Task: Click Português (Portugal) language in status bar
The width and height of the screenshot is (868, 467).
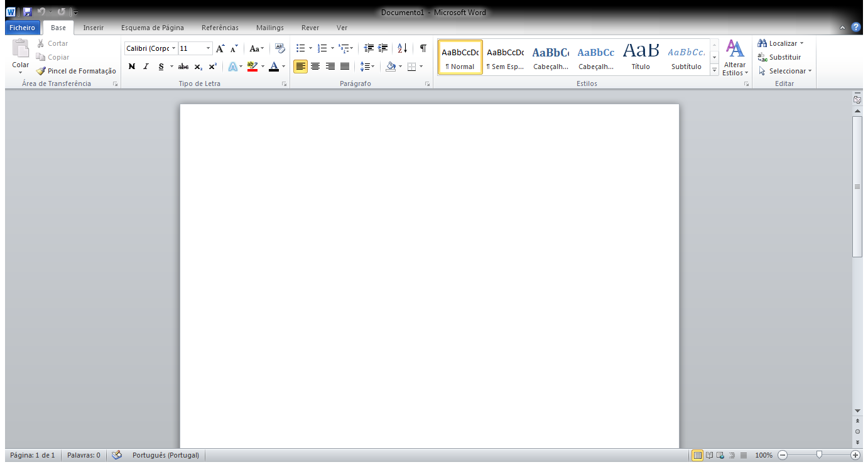Action: point(166,455)
